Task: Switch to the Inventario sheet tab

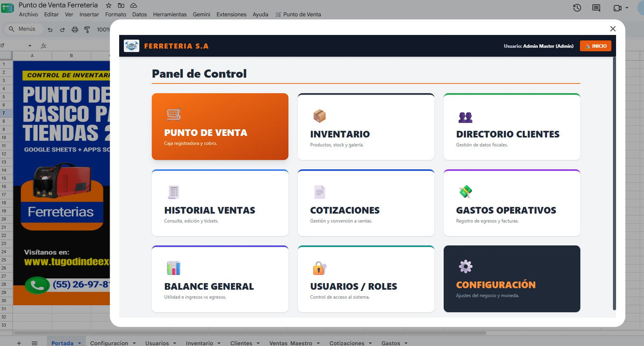Action: click(x=199, y=343)
